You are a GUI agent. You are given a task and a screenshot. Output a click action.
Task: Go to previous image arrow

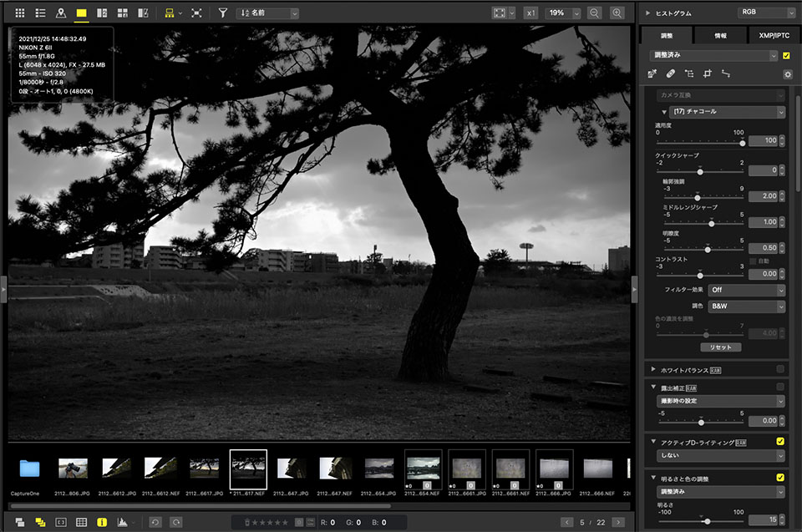point(566,522)
